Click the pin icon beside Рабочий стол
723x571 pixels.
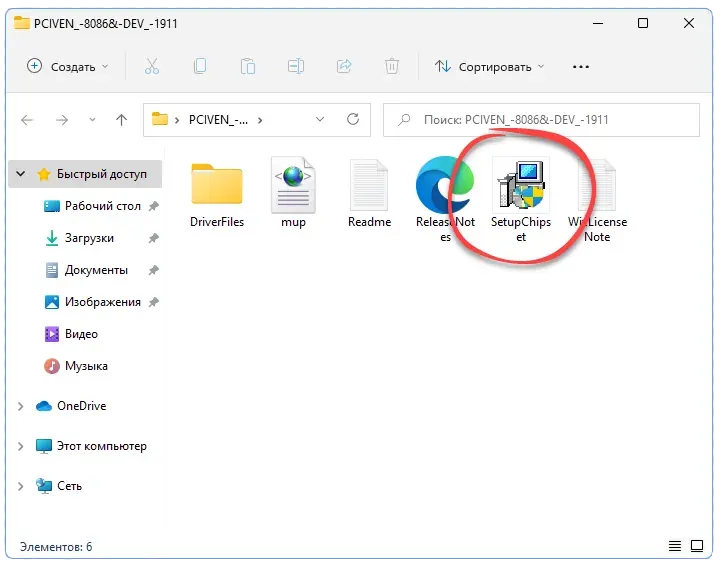tap(154, 206)
